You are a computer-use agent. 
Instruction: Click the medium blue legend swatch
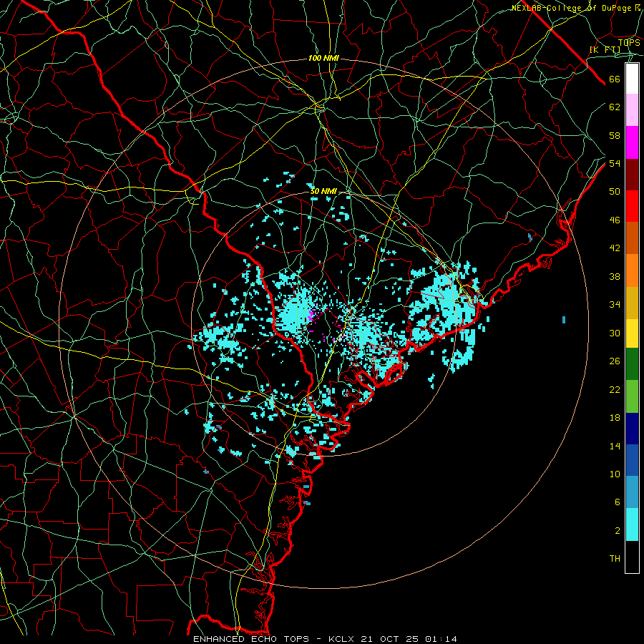coord(632,460)
